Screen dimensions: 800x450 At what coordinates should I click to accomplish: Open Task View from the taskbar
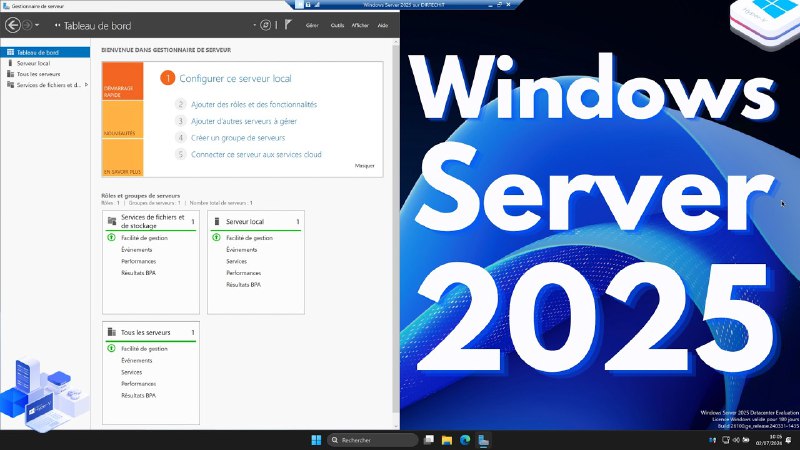[x=429, y=440]
